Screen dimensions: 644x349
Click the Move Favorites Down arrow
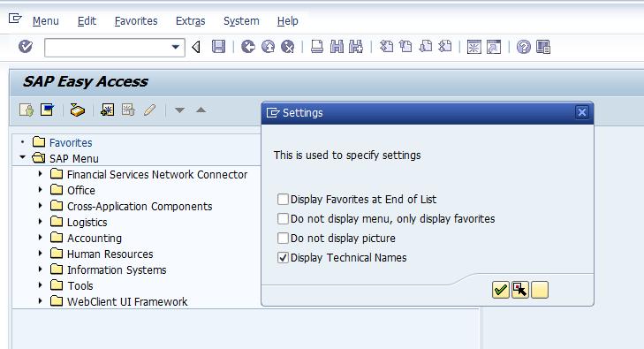pos(180,110)
